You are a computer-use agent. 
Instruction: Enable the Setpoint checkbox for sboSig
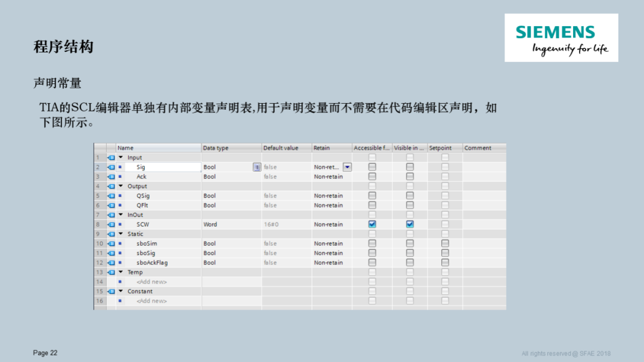pos(445,253)
